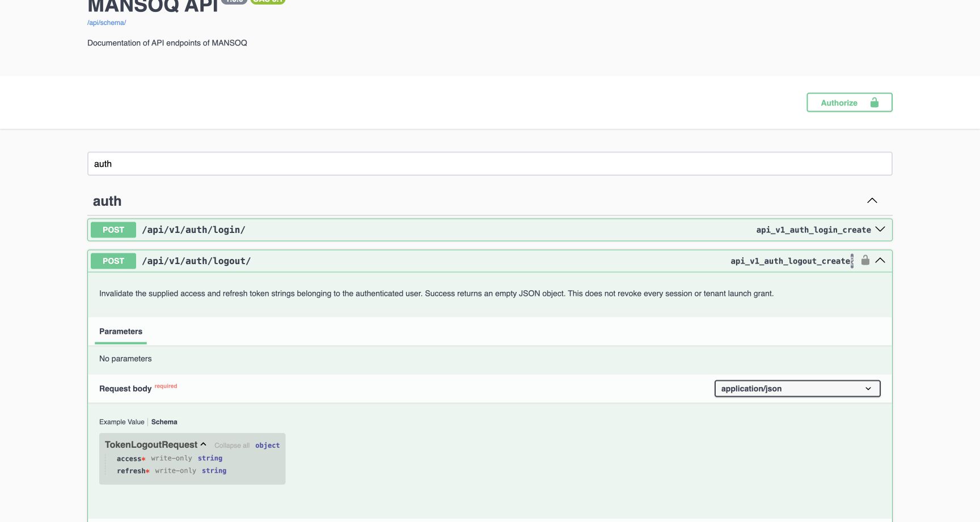
Task: Click the Authorize button
Action: [x=850, y=103]
